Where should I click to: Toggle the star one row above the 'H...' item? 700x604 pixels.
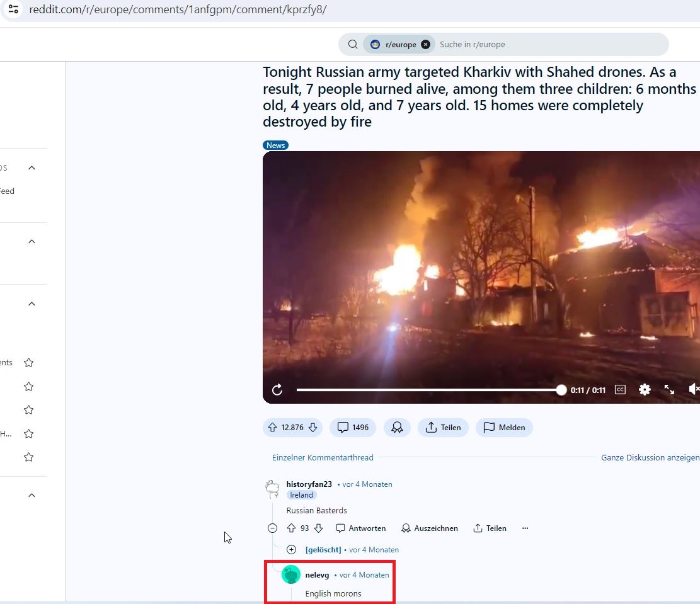(28, 410)
